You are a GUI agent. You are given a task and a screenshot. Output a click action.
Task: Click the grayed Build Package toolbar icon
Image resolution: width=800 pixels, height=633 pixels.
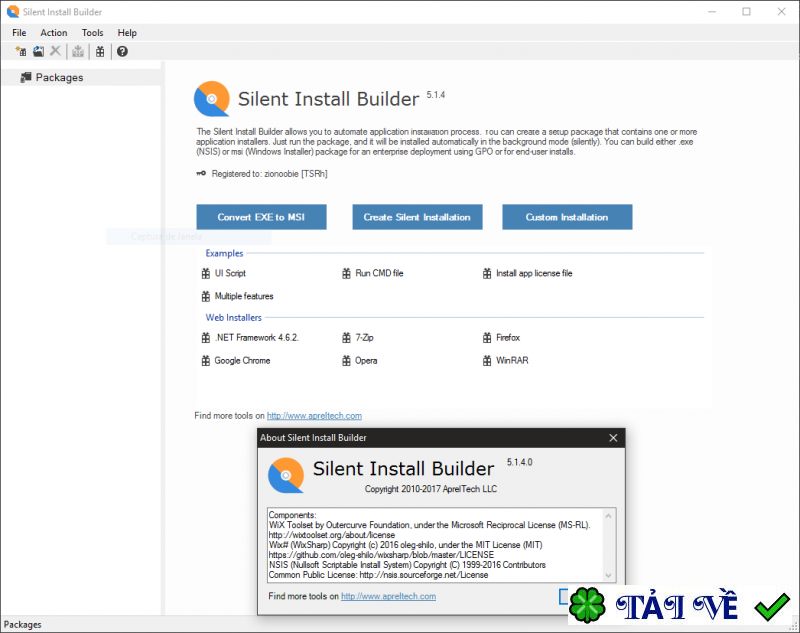78,51
